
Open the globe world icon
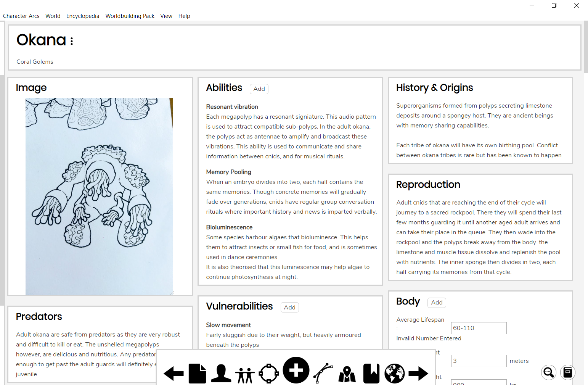click(395, 374)
